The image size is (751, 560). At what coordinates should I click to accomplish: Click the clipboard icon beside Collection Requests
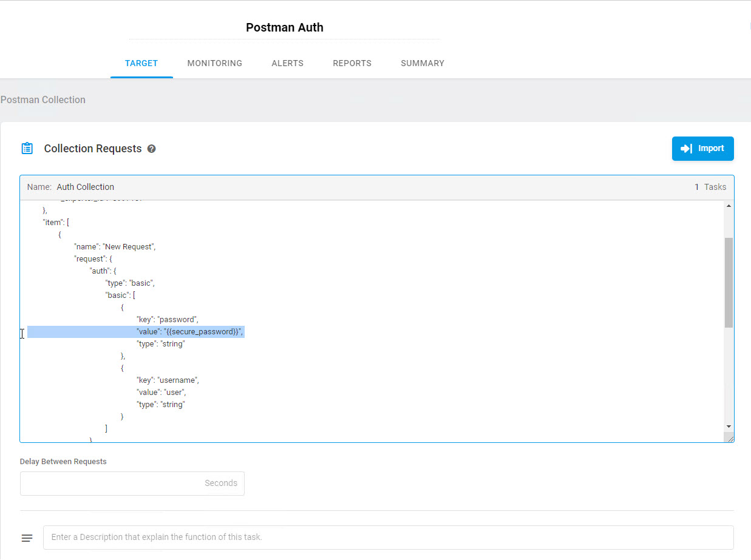pyautogui.click(x=27, y=147)
